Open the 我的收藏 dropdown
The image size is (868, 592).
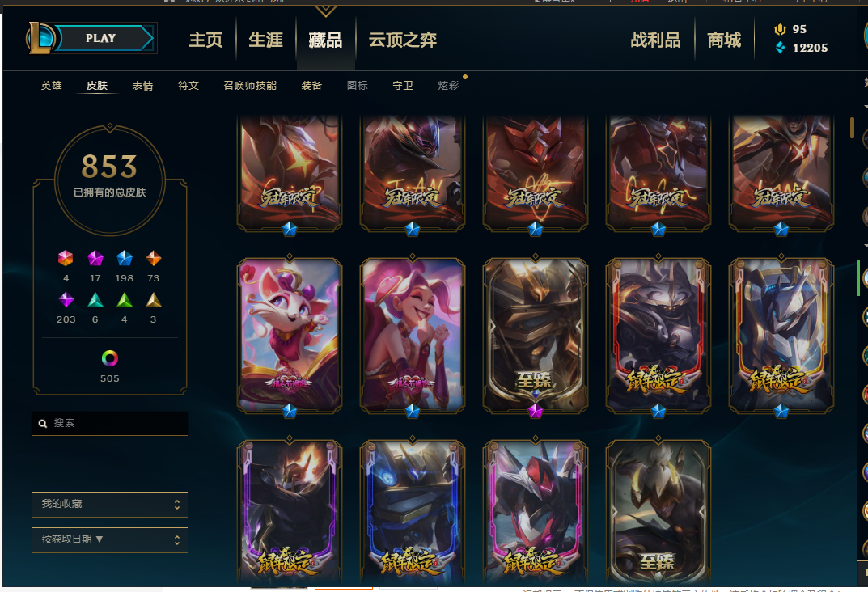point(109,504)
